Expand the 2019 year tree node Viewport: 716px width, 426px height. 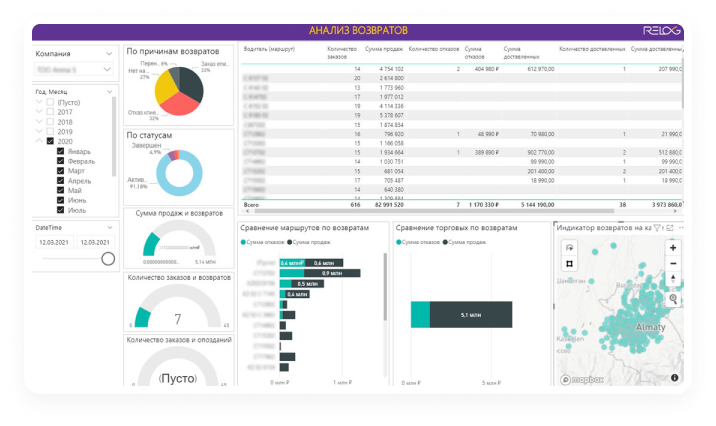(39, 132)
